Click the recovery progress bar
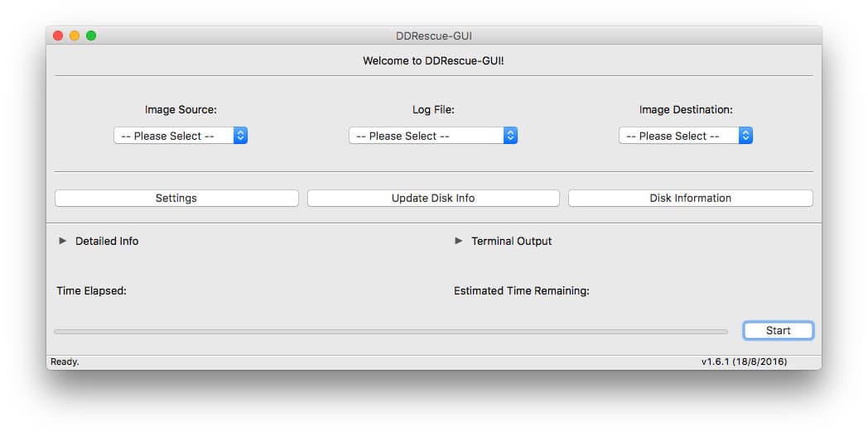This screenshot has height=436, width=868. [391, 332]
